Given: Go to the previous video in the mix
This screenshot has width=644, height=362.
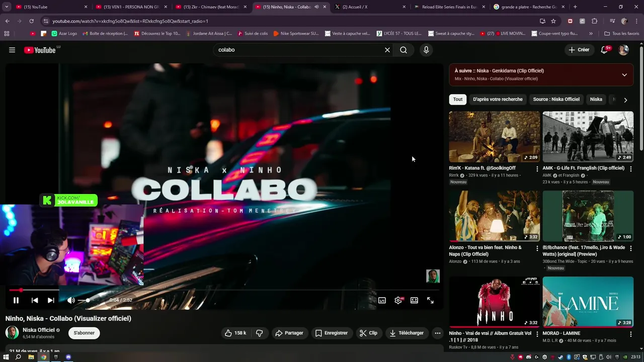Looking at the screenshot, I should coord(35,300).
